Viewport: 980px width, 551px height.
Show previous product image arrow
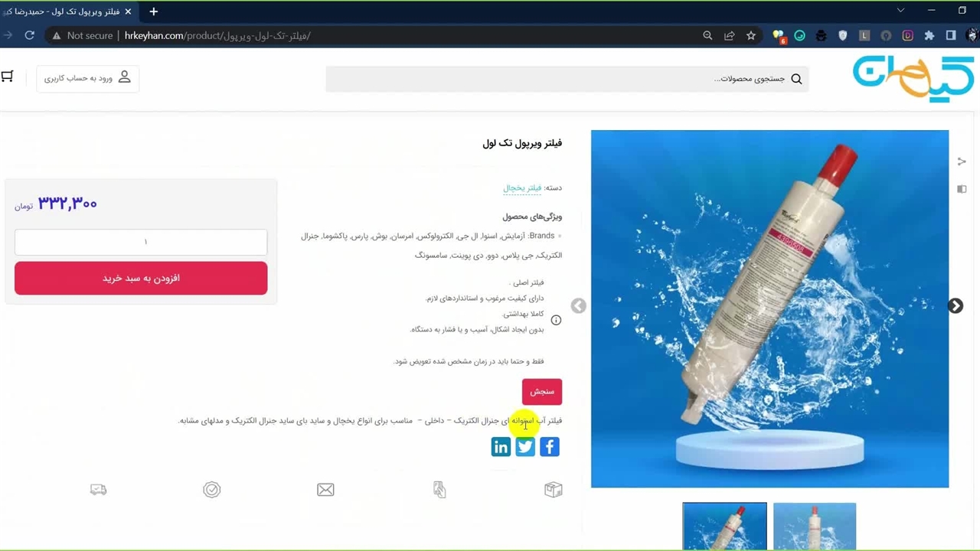(578, 306)
